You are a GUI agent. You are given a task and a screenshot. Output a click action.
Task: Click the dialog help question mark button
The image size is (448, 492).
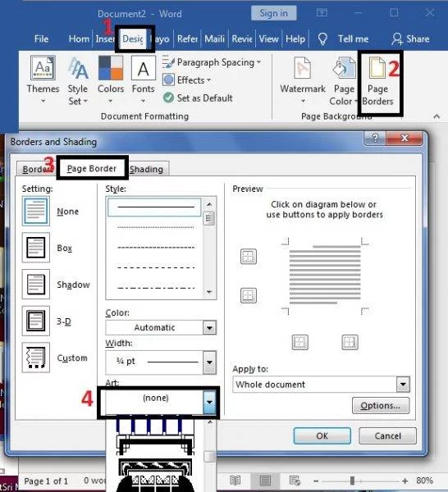tap(375, 138)
